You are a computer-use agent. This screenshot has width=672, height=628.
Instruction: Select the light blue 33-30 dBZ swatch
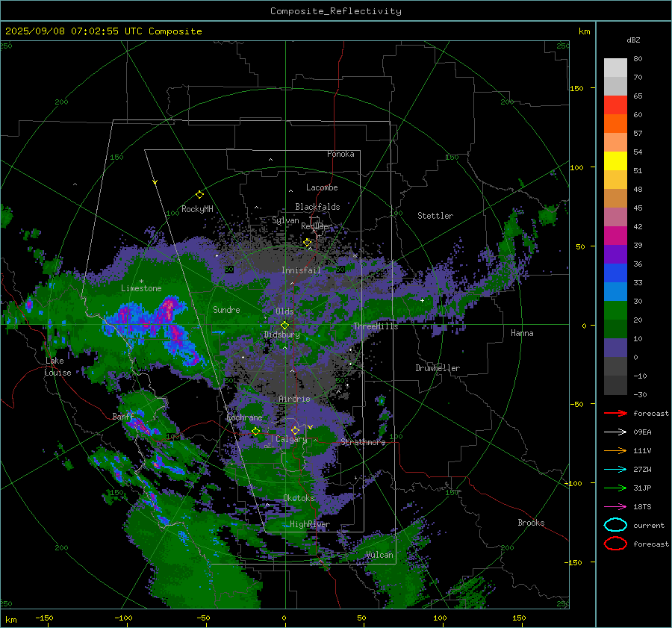pos(615,291)
